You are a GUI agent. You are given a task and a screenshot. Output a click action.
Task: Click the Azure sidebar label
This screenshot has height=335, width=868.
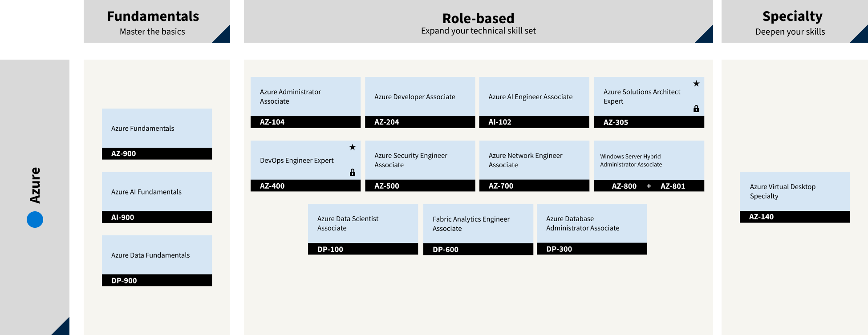coord(35,185)
